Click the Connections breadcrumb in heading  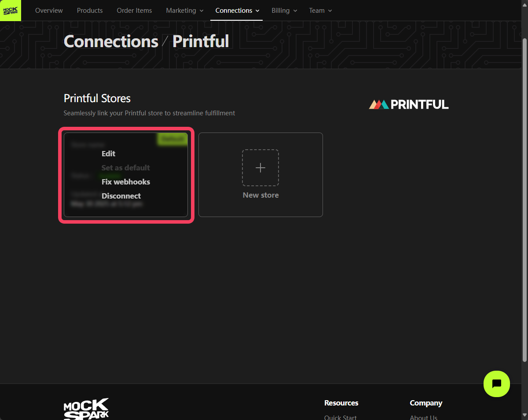111,41
